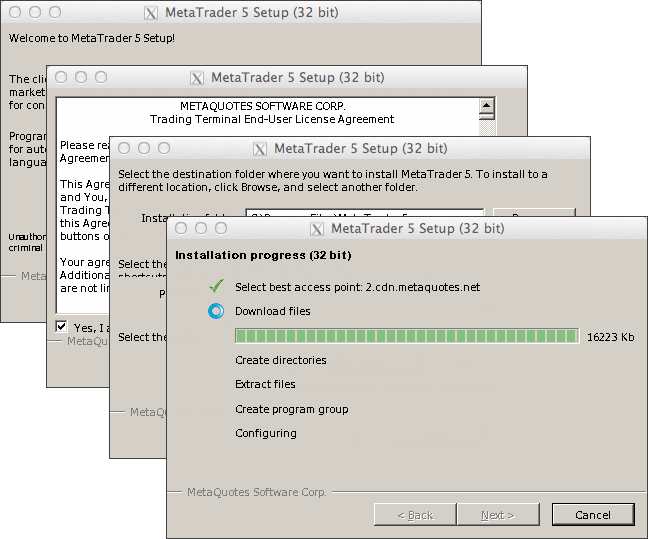
Task: Click 'Trading Terminal End-User License Agreement' line
Action: pyautogui.click(x=272, y=119)
